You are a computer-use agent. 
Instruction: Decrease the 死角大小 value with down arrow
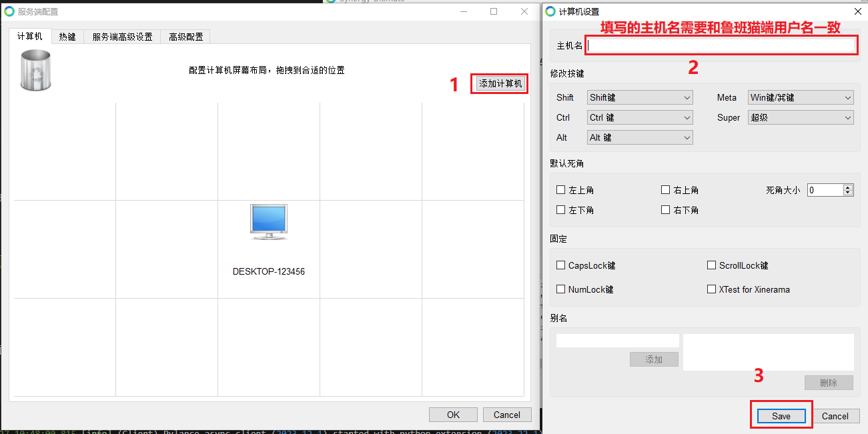click(849, 193)
